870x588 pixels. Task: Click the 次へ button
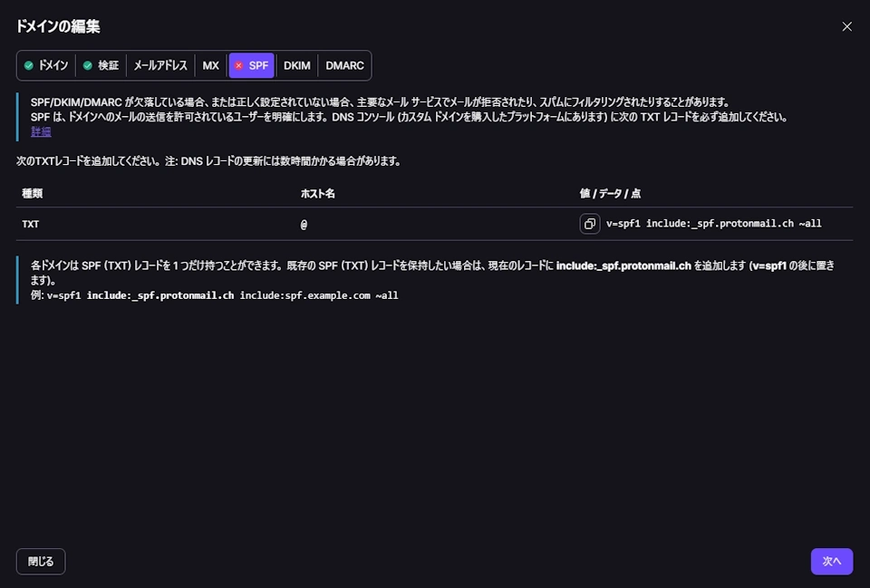831,561
